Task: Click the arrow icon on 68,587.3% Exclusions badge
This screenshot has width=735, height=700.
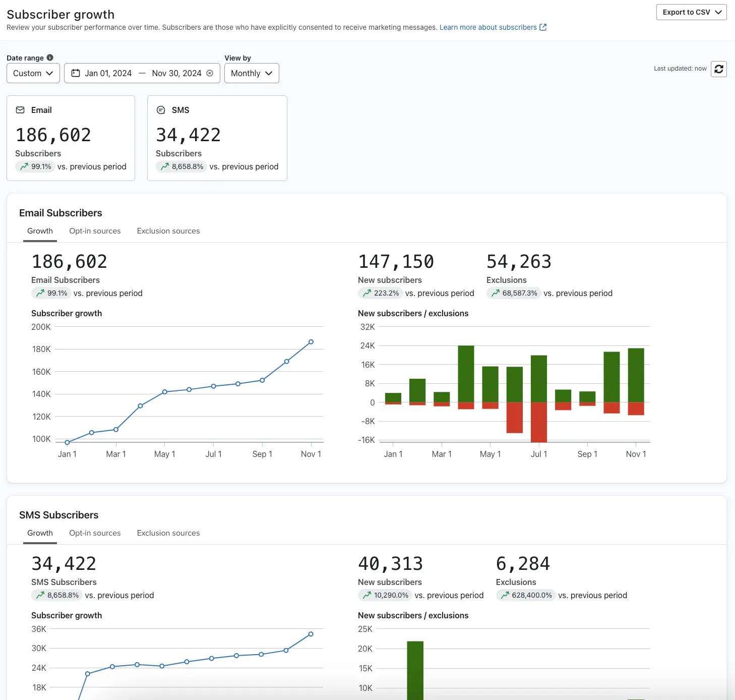Action: tap(495, 293)
